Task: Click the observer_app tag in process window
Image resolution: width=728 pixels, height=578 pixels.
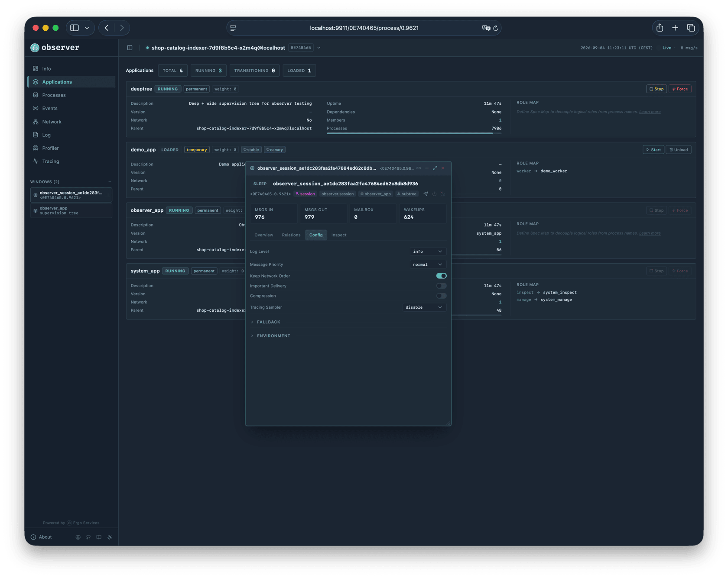Action: 375,194
